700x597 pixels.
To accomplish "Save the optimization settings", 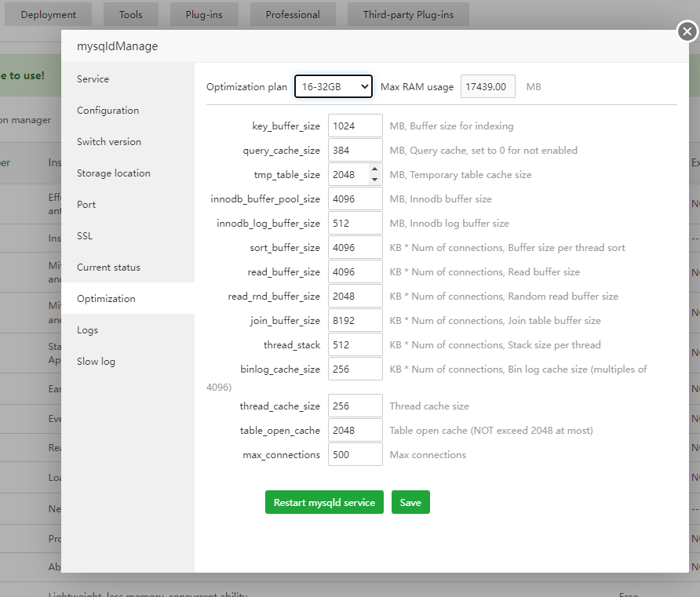I will [x=410, y=503].
